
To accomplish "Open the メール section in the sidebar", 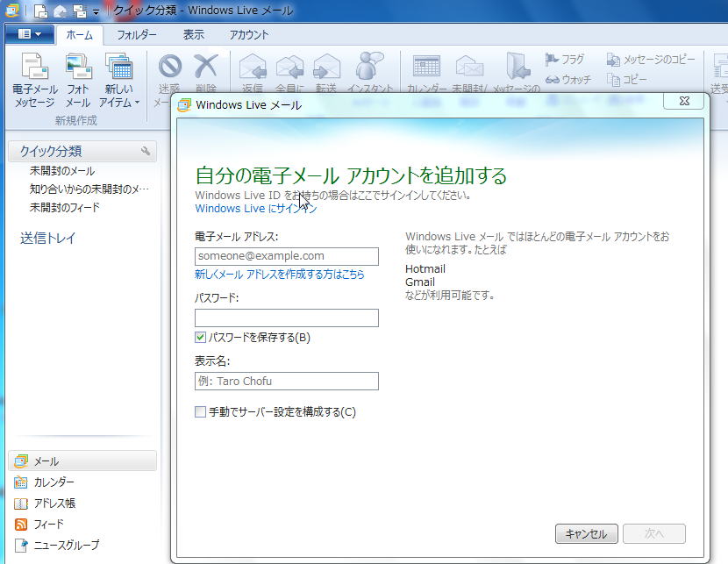I will pyautogui.click(x=82, y=461).
